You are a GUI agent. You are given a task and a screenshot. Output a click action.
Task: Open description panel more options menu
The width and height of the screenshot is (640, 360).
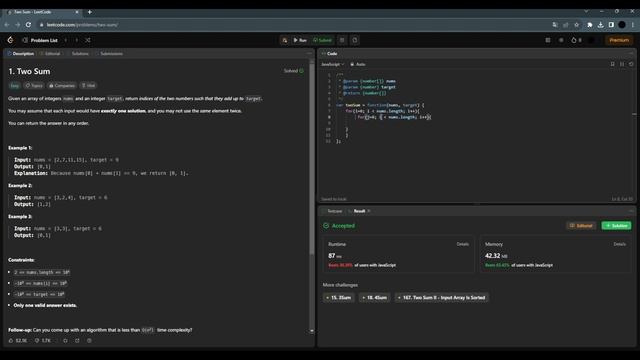click(x=309, y=53)
